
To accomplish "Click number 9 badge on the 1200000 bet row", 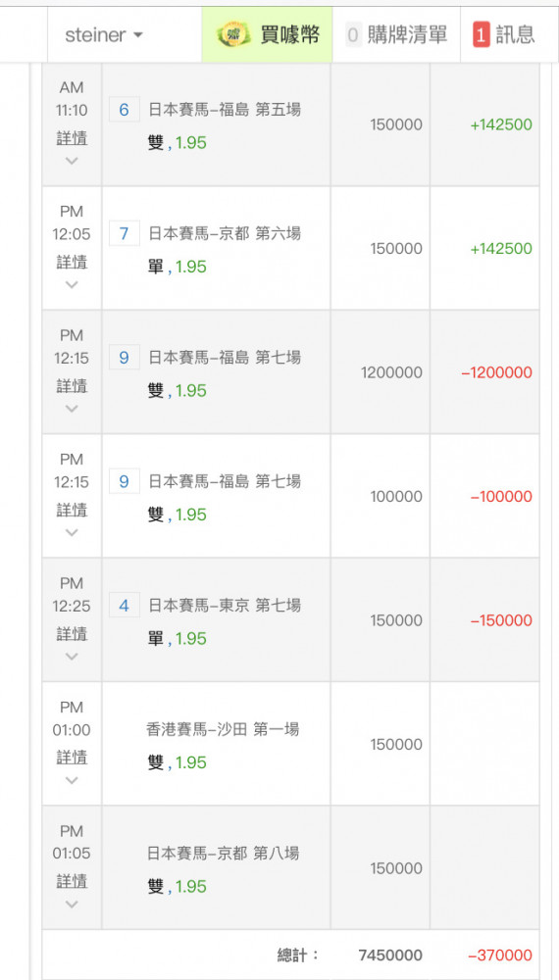I will [124, 358].
